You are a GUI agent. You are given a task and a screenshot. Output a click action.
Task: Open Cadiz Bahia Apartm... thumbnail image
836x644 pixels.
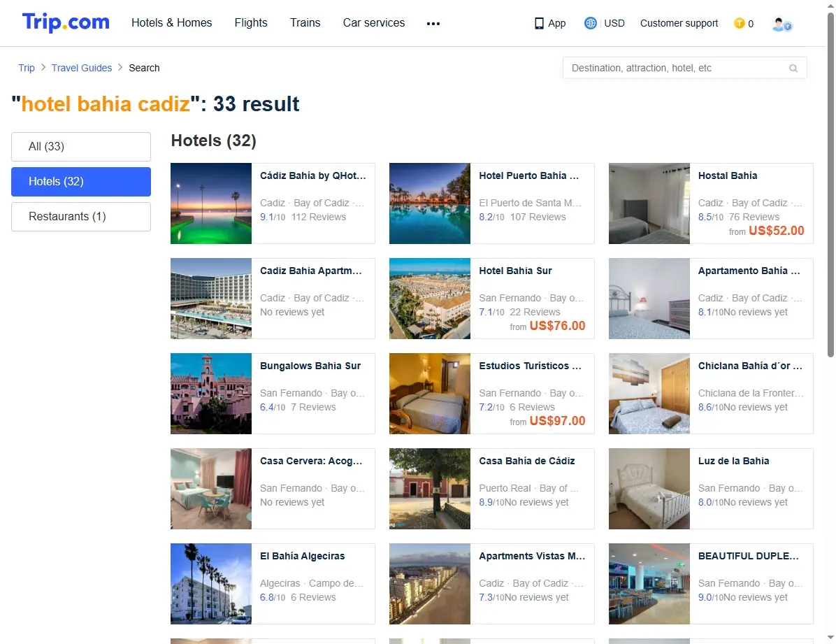pos(211,299)
